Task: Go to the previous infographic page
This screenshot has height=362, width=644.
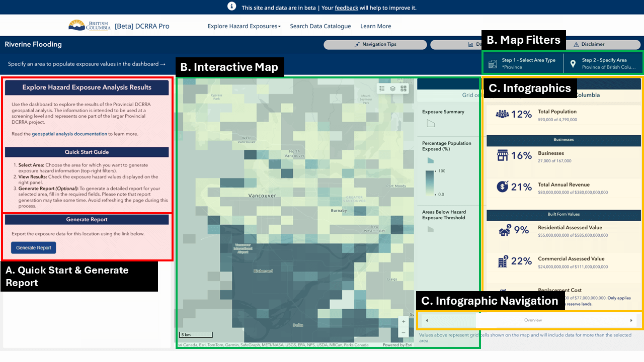Action: coord(427,320)
